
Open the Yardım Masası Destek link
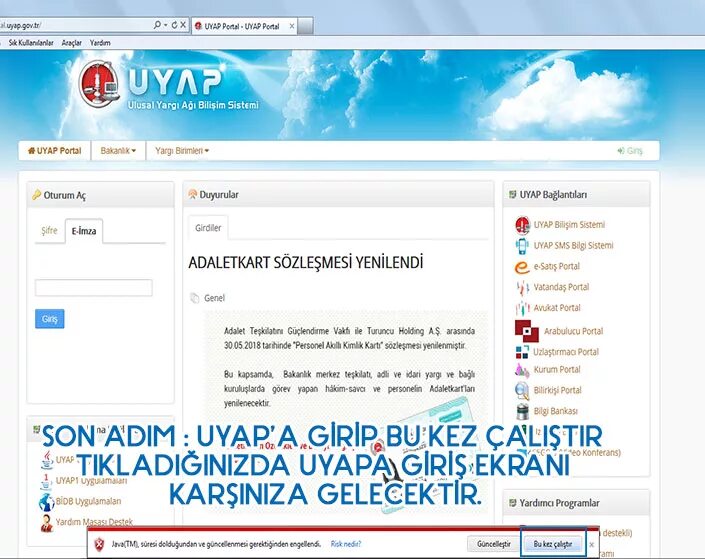click(x=94, y=522)
